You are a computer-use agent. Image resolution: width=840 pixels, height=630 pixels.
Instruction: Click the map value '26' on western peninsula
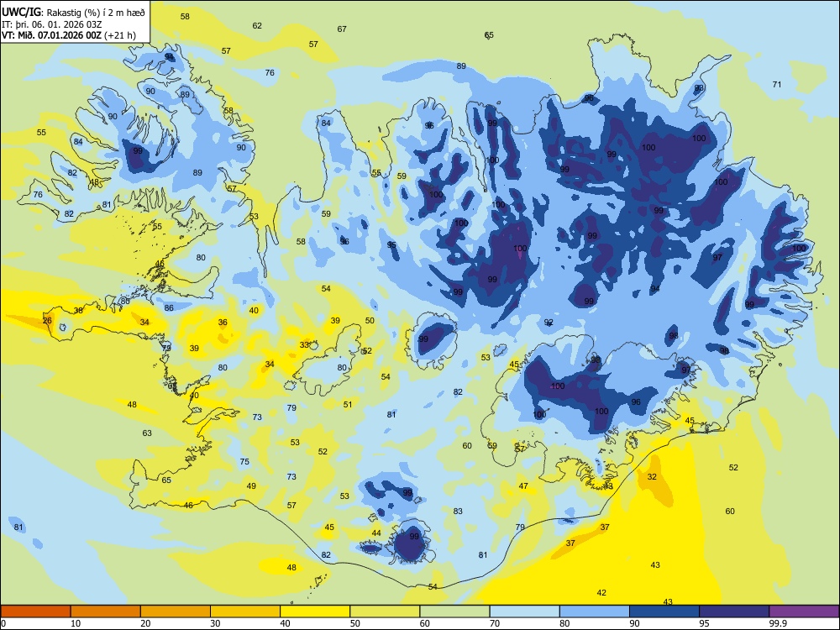point(47,321)
